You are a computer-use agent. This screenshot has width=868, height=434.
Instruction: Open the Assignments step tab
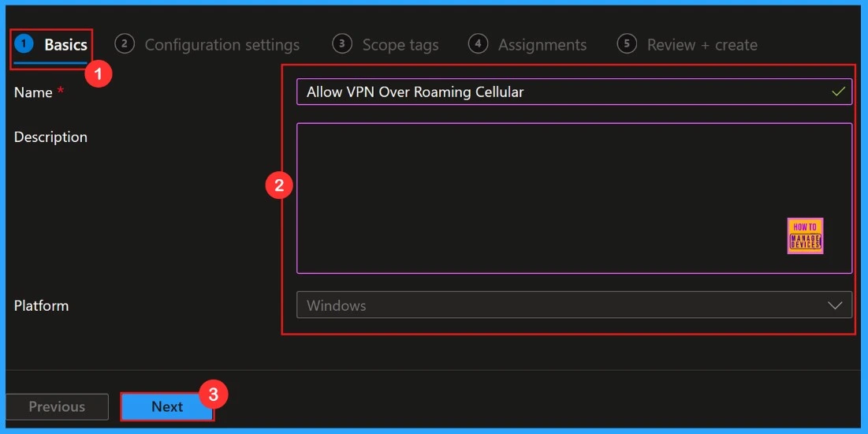tap(527, 45)
